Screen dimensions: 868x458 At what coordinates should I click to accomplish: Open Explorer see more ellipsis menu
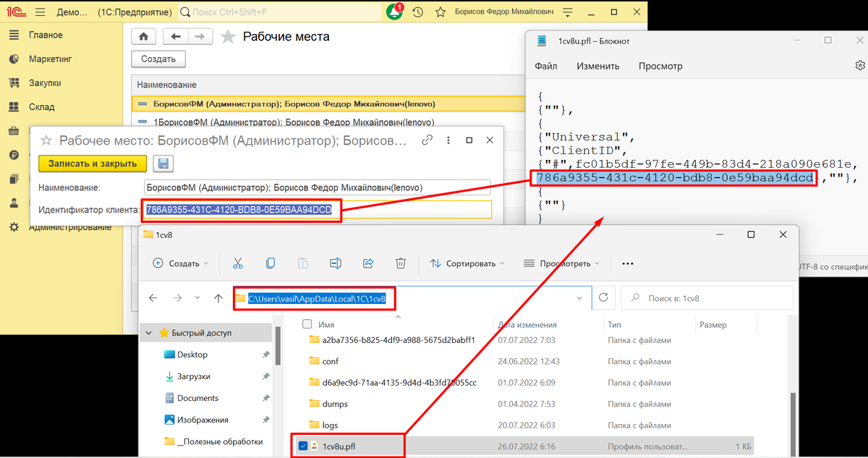[628, 263]
